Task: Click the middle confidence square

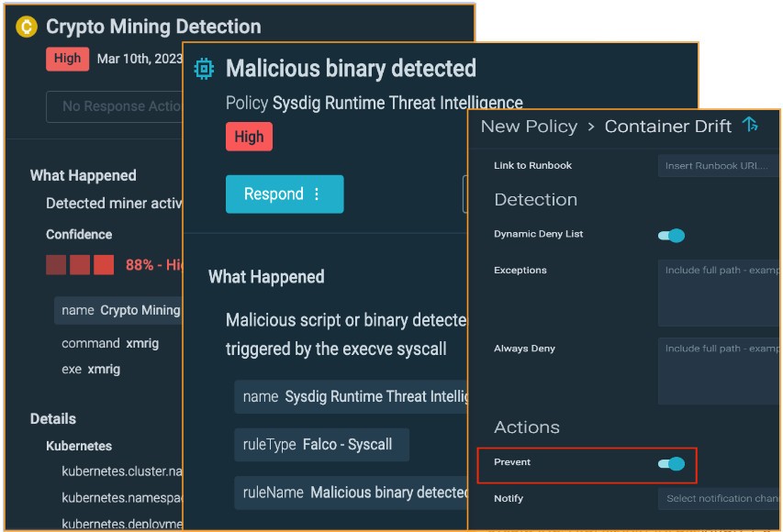Action: coord(80,264)
